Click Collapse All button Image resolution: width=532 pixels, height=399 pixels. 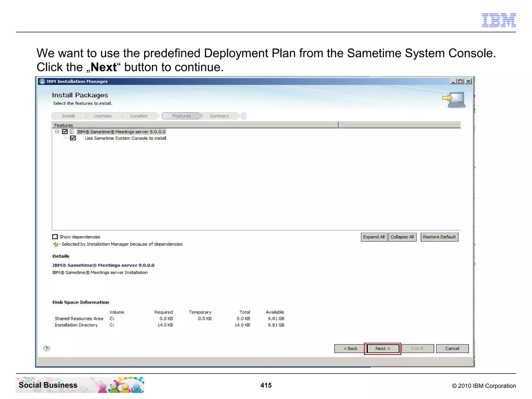[x=402, y=237]
